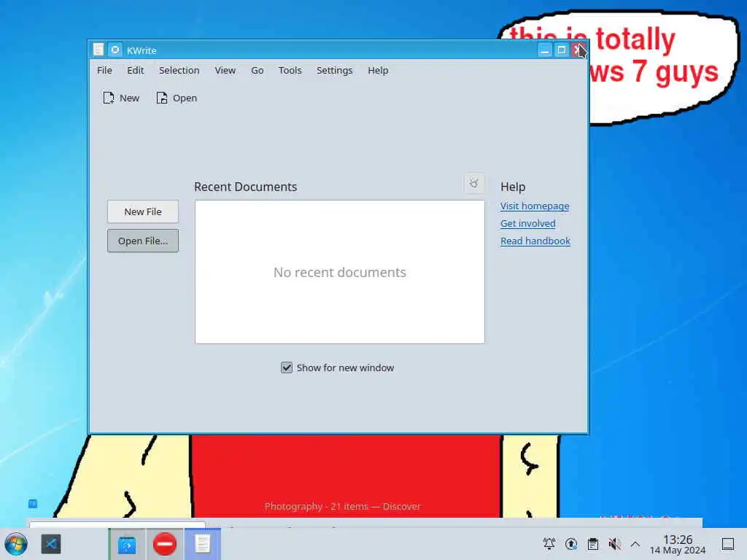Minimize the KWrite window
This screenshot has height=560, width=747.
click(544, 50)
